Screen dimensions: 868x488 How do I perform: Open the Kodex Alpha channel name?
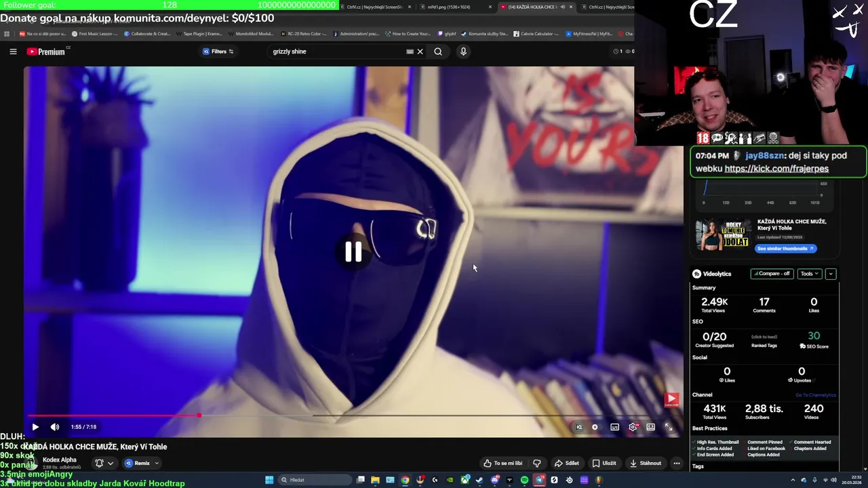[x=60, y=460]
